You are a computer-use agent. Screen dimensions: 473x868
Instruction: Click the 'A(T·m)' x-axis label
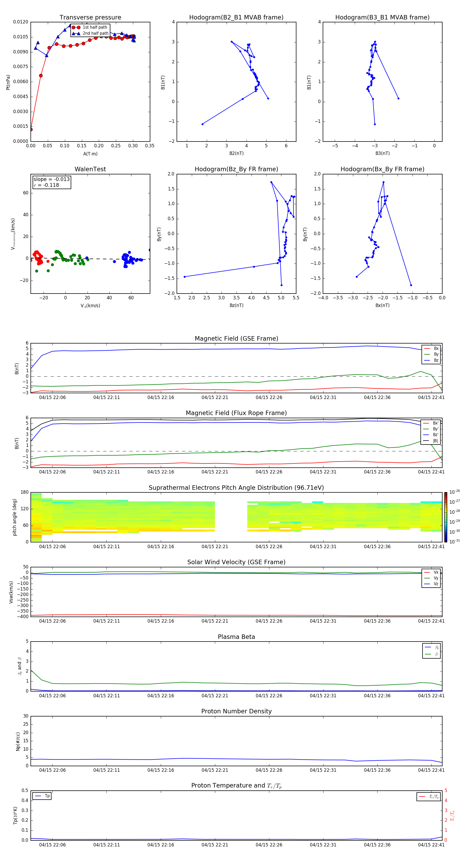[90, 154]
